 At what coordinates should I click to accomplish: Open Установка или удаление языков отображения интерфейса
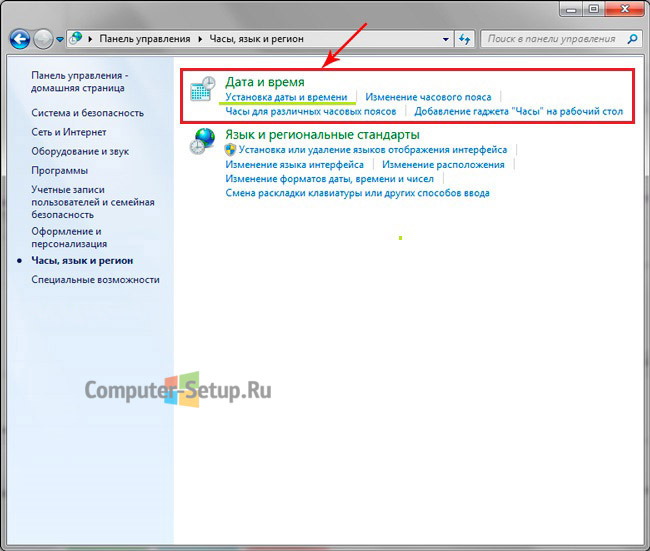coord(373,150)
